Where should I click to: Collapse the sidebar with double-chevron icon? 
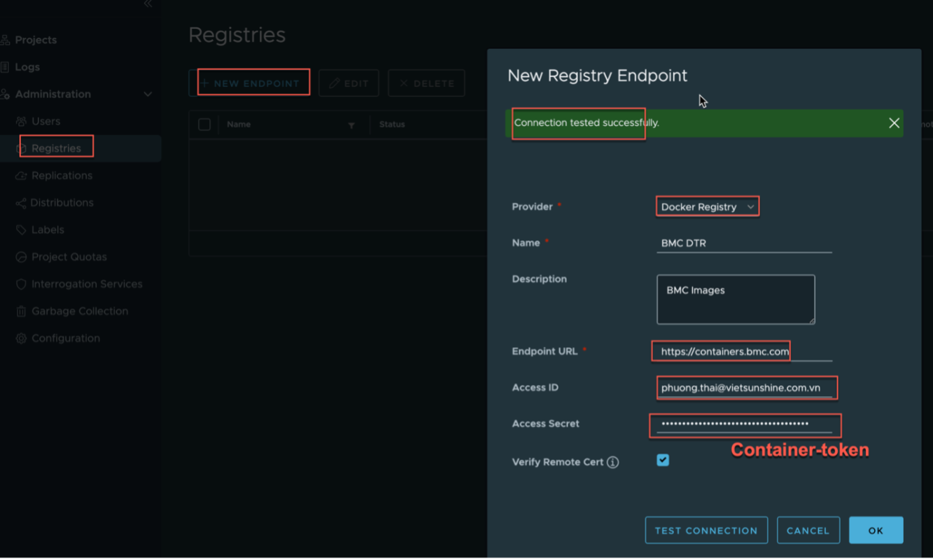148,4
